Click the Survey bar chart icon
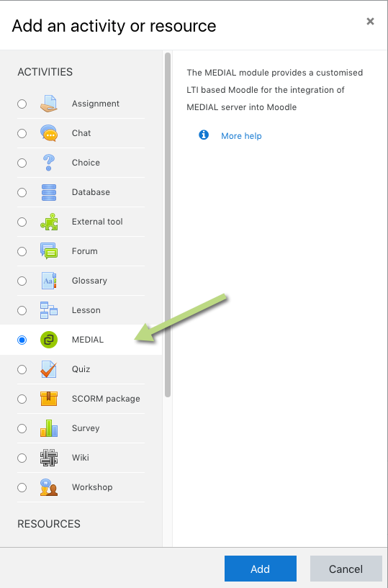Screen dimensions: 388x588 coord(49,428)
